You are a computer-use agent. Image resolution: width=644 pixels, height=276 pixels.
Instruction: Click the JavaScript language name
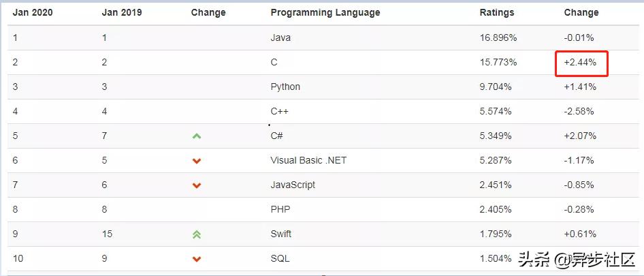293,185
